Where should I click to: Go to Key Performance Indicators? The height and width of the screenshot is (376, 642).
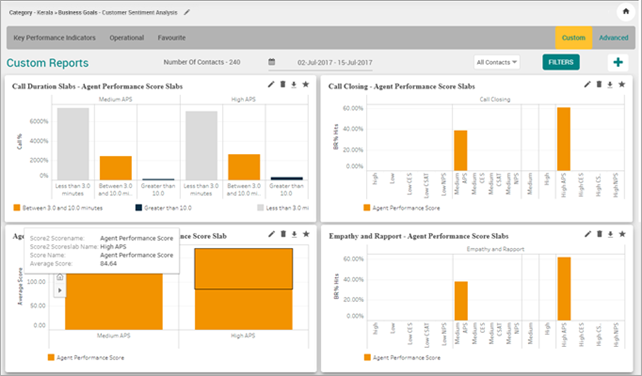(x=54, y=38)
